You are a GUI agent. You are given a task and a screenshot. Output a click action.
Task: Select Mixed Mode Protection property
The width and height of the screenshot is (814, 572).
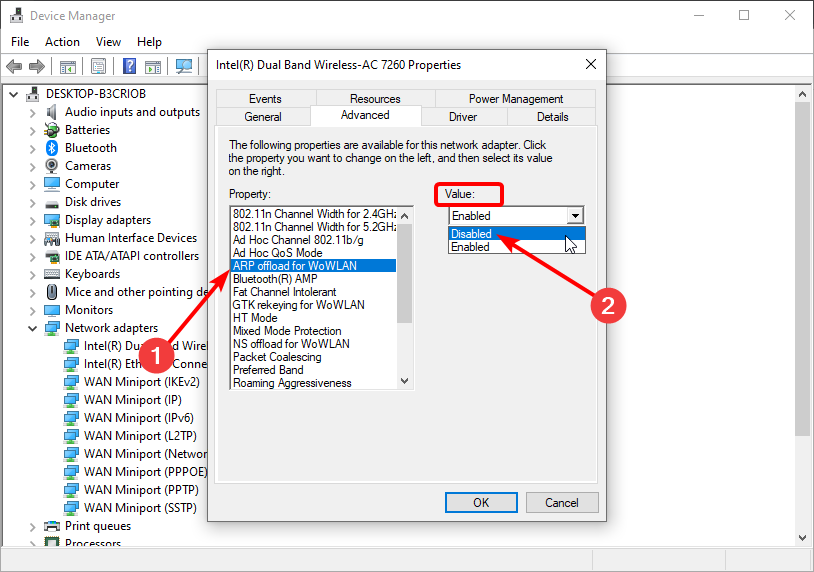coord(314,331)
